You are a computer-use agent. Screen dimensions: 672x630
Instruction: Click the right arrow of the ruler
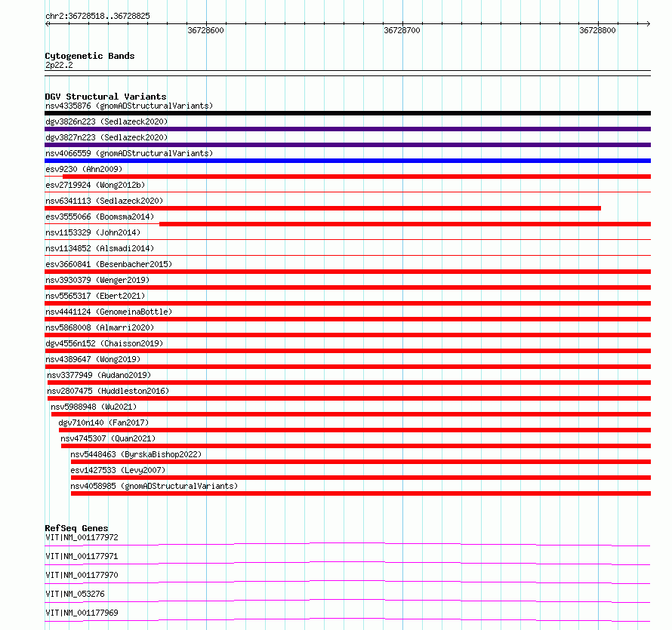pos(648,23)
